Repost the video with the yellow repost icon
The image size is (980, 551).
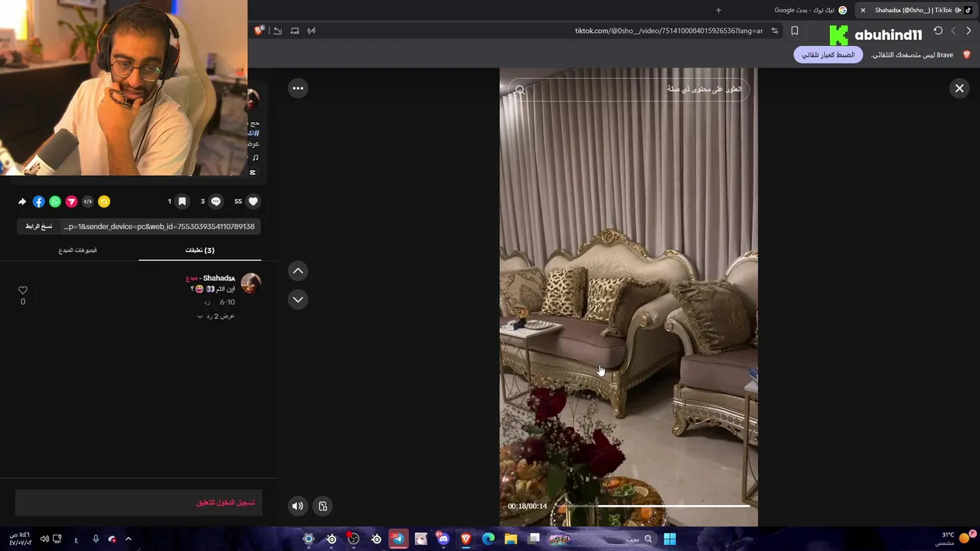coord(104,201)
